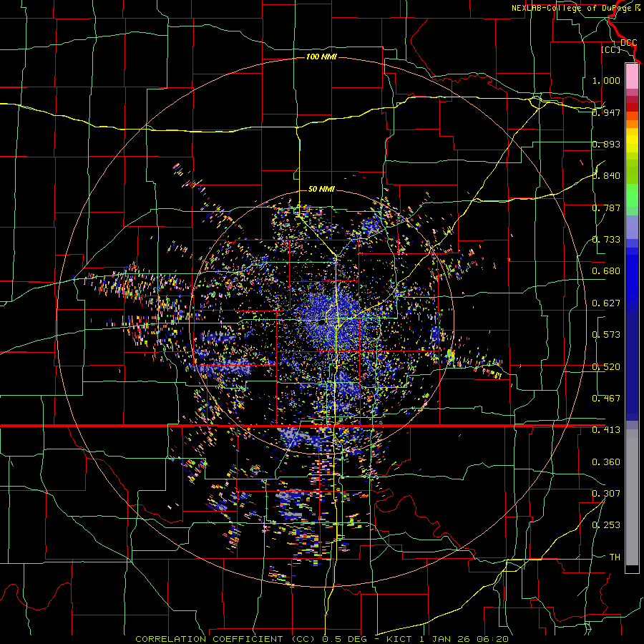This screenshot has width=644, height=644.
Task: Click the 1.000 value on the color scale
Action: (x=606, y=80)
